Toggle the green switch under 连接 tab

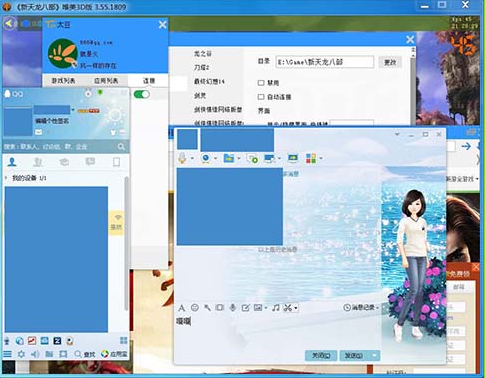pyautogui.click(x=142, y=94)
